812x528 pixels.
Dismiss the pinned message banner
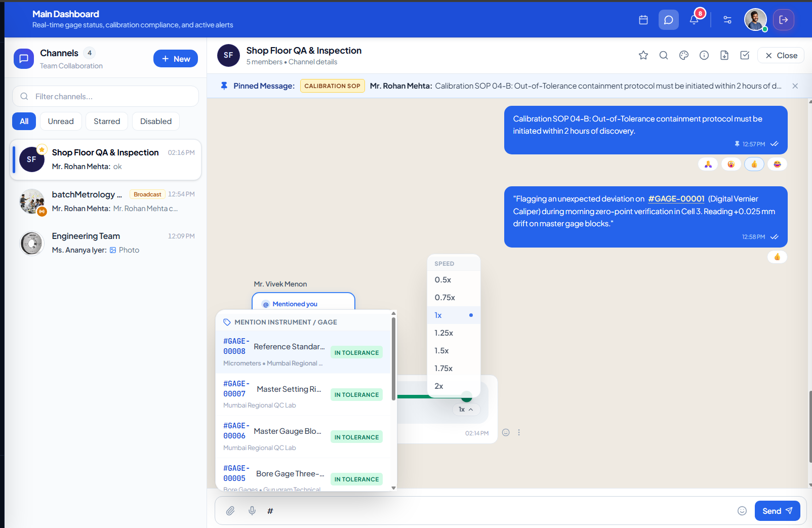coord(795,86)
